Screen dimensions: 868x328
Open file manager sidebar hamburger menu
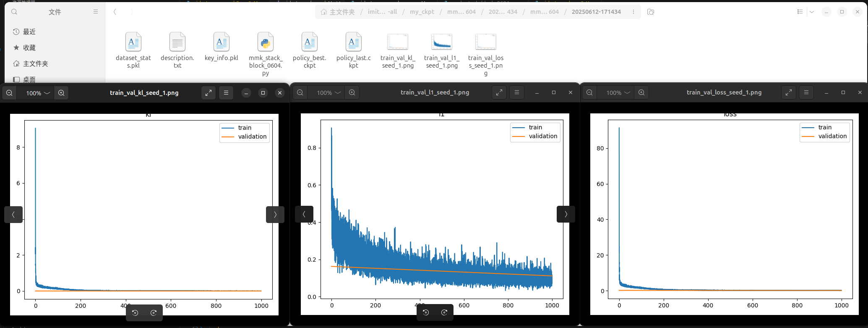click(x=96, y=12)
